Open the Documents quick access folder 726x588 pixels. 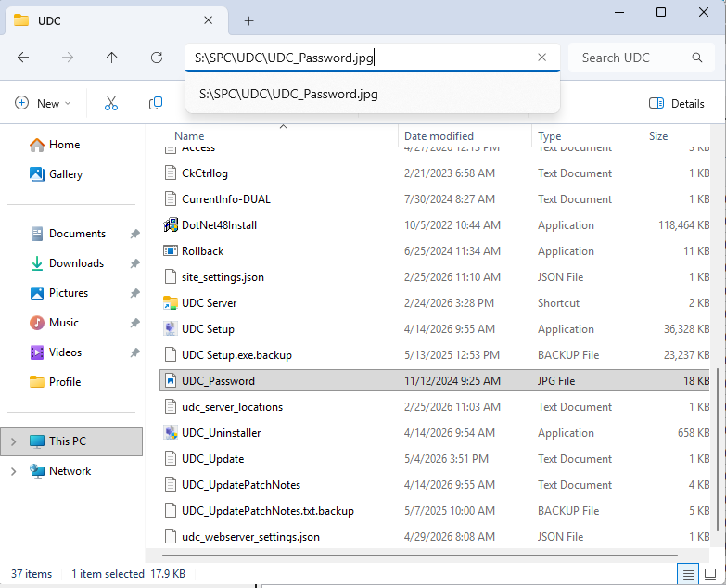click(x=69, y=234)
